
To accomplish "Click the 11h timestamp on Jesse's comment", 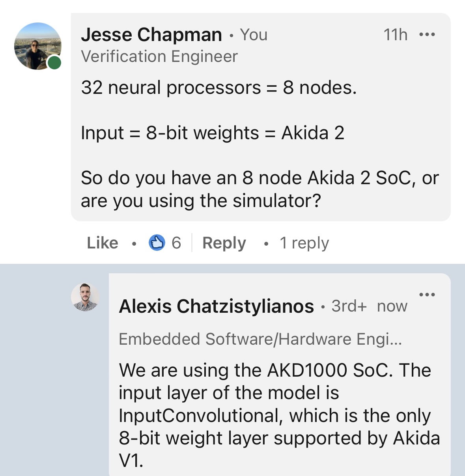I will [x=395, y=35].
